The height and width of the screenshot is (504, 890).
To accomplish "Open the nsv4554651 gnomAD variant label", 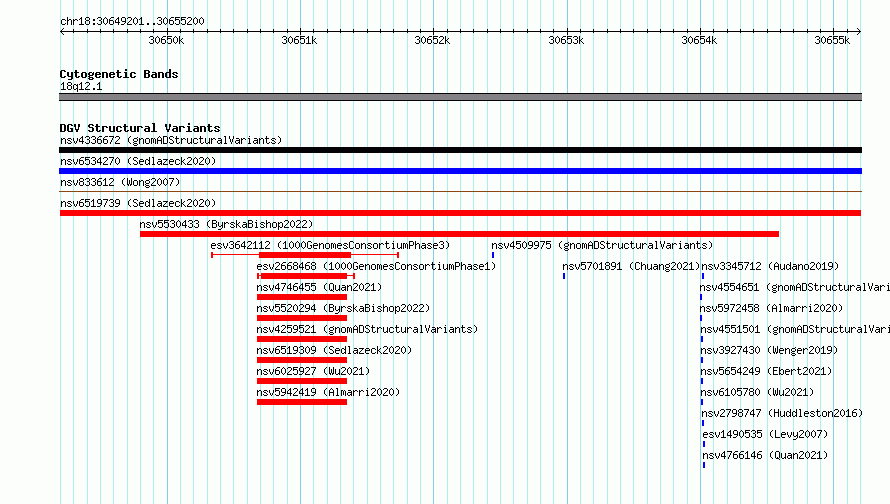I will tap(795, 287).
